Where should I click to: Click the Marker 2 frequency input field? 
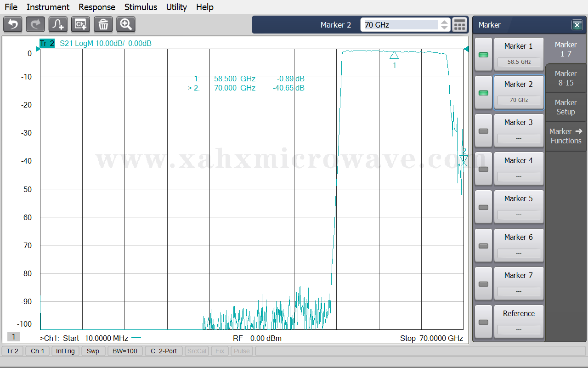pyautogui.click(x=400, y=25)
